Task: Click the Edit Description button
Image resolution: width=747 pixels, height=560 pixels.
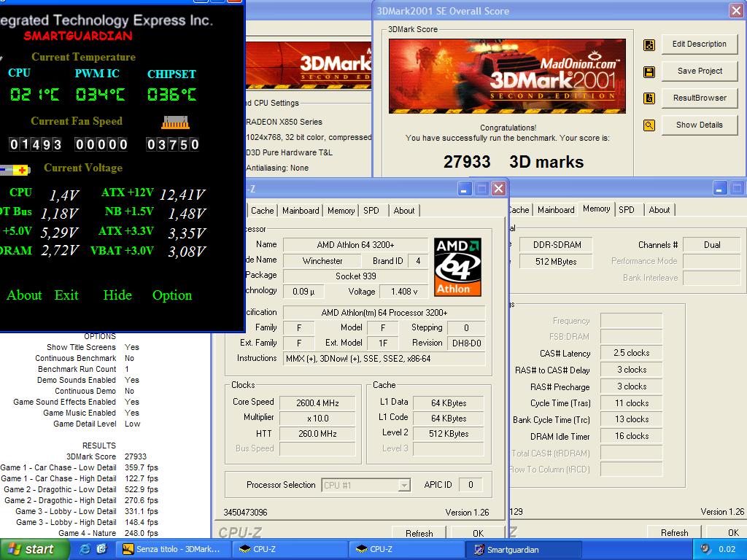Action: (x=700, y=44)
